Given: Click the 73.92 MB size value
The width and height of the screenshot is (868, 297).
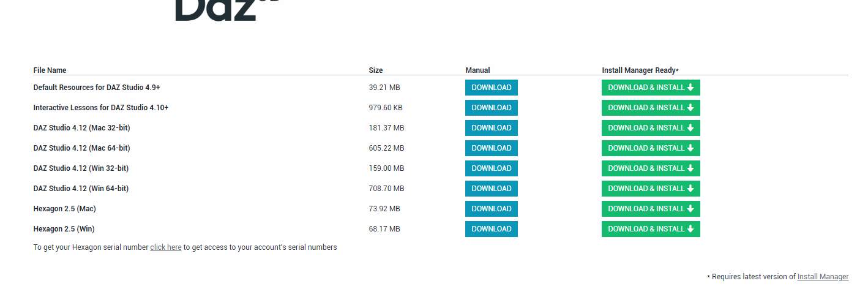Looking at the screenshot, I should click(x=384, y=209).
